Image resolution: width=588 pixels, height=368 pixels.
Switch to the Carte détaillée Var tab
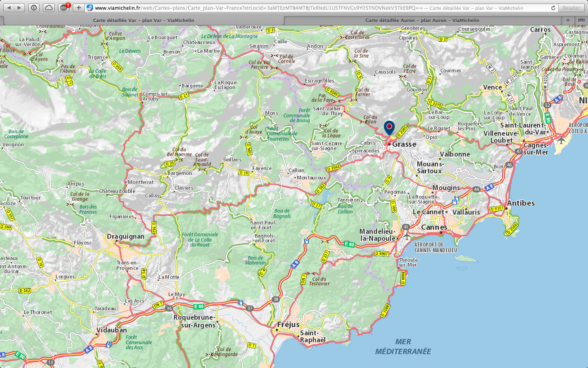(x=143, y=20)
